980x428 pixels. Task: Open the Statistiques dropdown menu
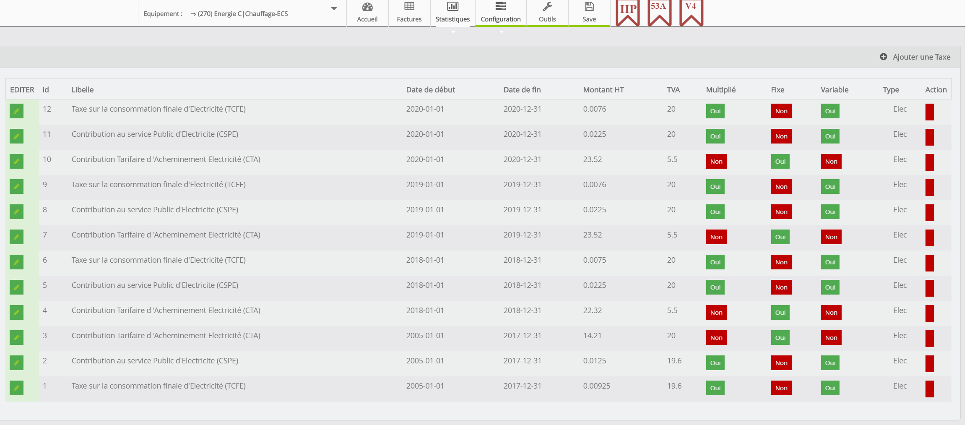tap(452, 13)
